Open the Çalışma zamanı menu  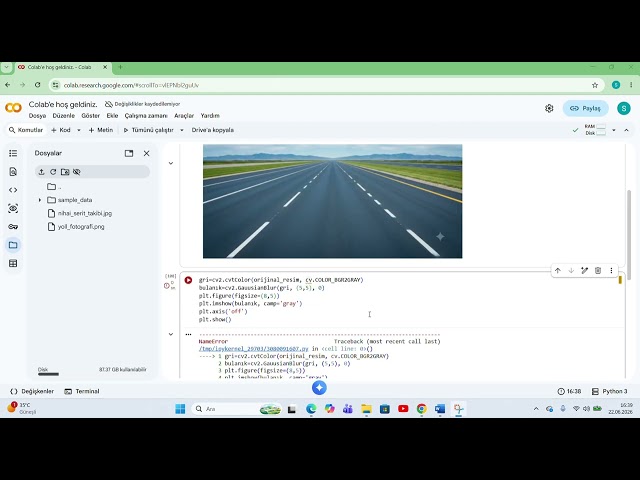(146, 116)
